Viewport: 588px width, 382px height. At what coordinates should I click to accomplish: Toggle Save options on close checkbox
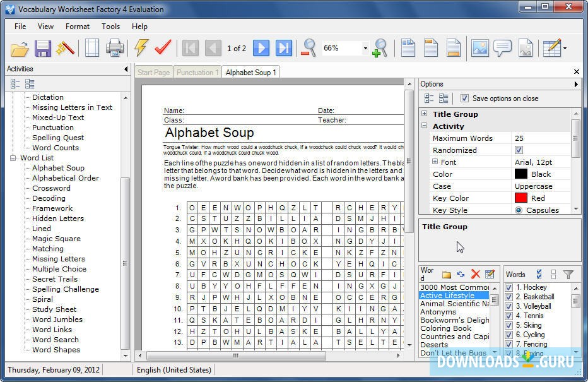click(464, 98)
